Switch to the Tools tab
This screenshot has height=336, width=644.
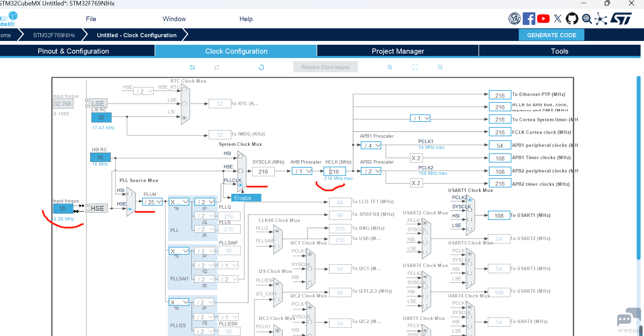pyautogui.click(x=560, y=51)
